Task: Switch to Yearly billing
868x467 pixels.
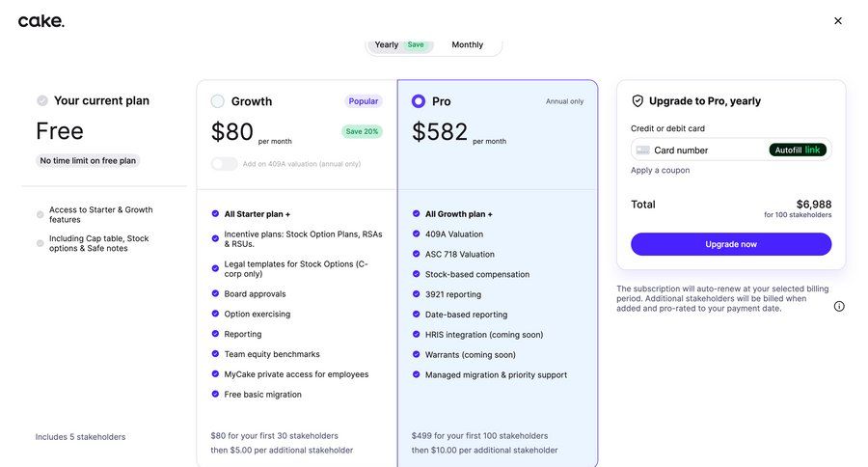Action: [399, 44]
